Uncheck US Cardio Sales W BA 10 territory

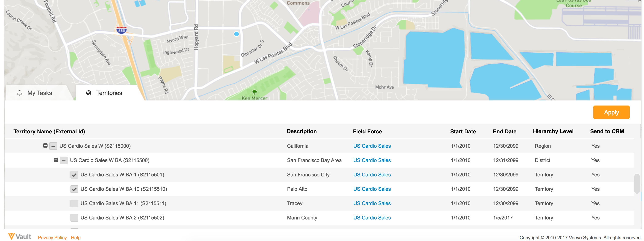click(x=74, y=189)
